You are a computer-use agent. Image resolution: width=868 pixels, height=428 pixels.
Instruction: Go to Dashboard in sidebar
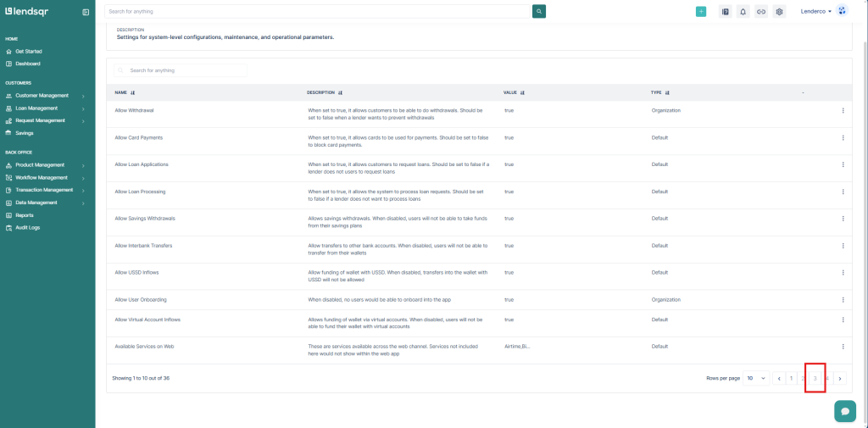click(x=27, y=64)
